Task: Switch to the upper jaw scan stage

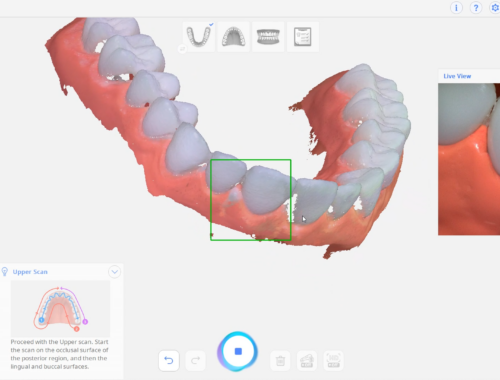Action: 233,36
